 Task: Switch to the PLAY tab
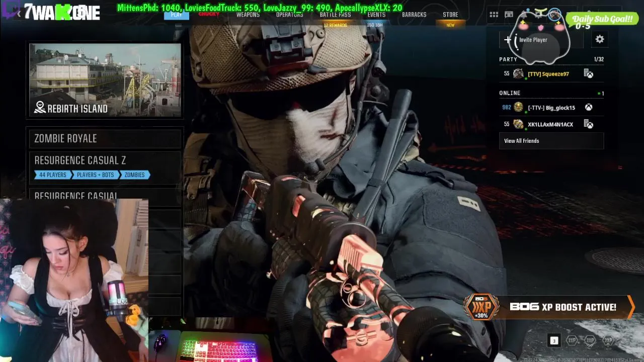177,15
